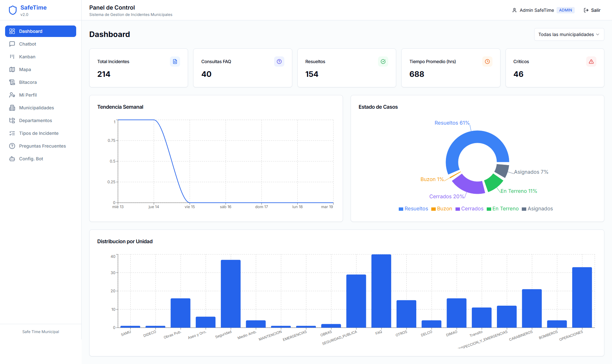The height and width of the screenshot is (364, 612).
Task: Click the Tendencia Semanal chart title
Action: 120,107
